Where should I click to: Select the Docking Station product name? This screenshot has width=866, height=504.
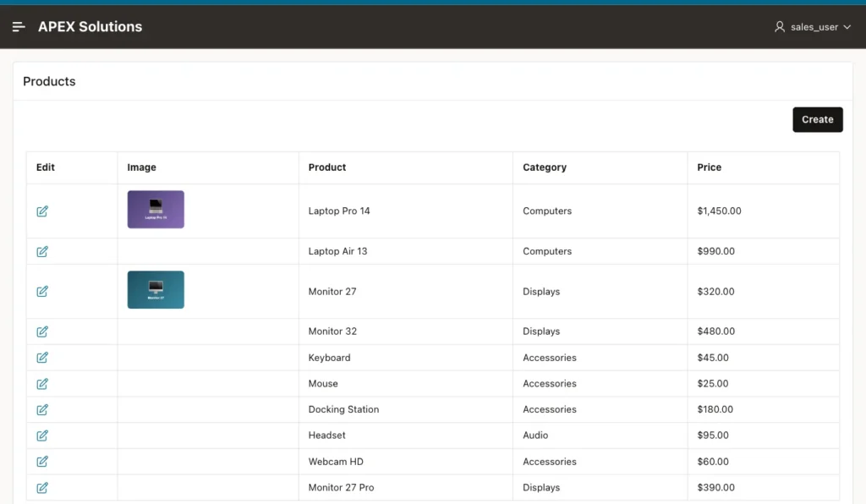coord(343,409)
